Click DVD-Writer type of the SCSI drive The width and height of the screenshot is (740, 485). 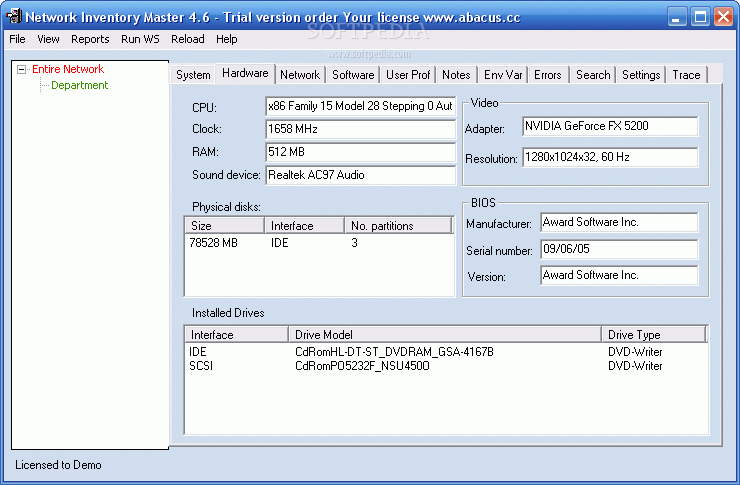point(635,366)
